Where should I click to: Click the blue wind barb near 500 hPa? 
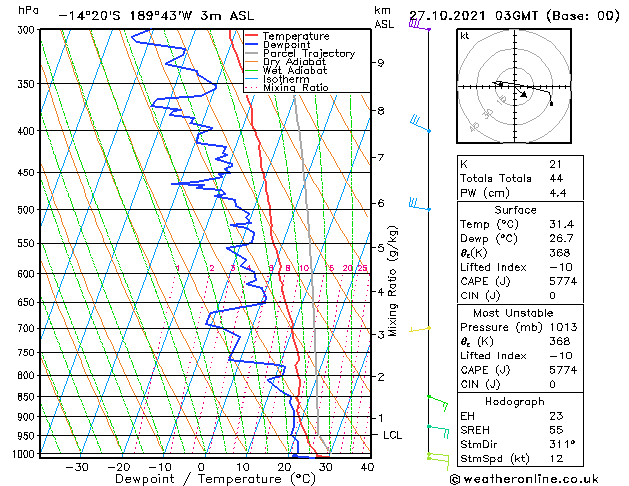[418, 205]
